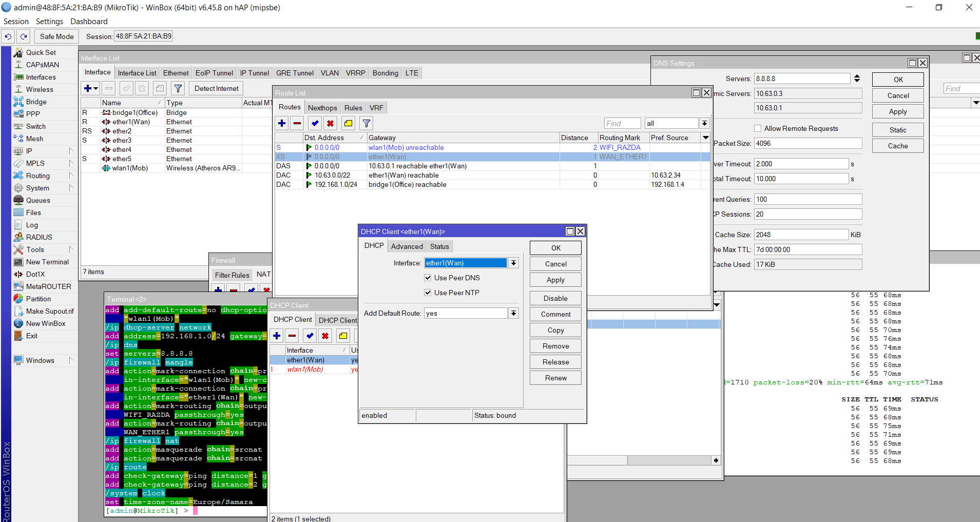Click the red X disable icon in Route List
The image size is (980, 522).
(x=330, y=123)
